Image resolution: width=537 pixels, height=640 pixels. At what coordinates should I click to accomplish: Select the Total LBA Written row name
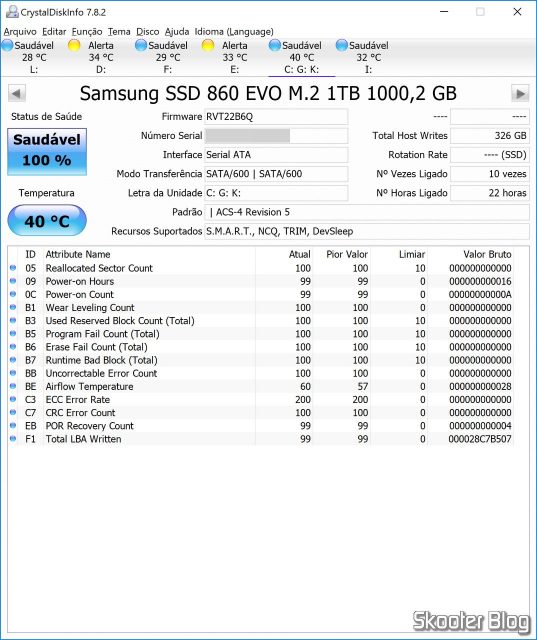tap(83, 439)
